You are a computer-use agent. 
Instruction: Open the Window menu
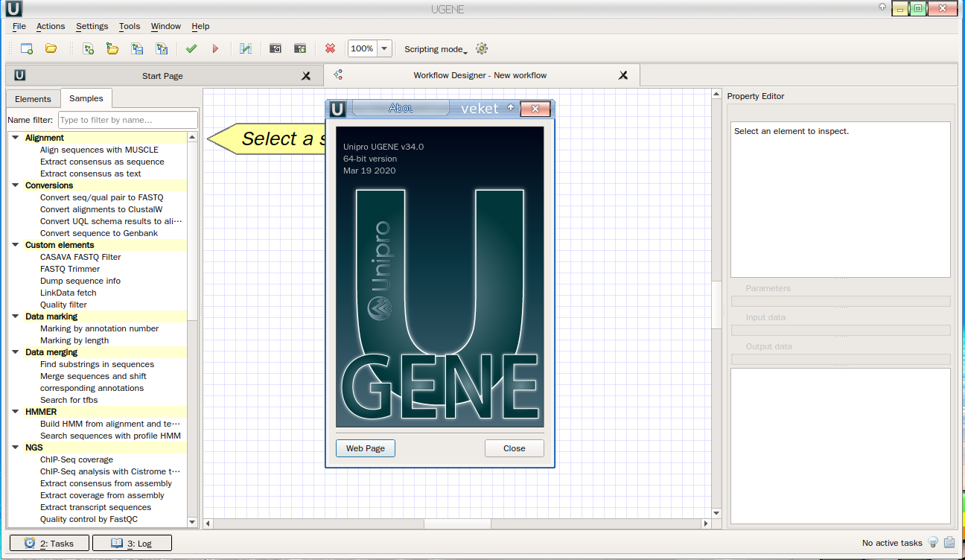166,26
